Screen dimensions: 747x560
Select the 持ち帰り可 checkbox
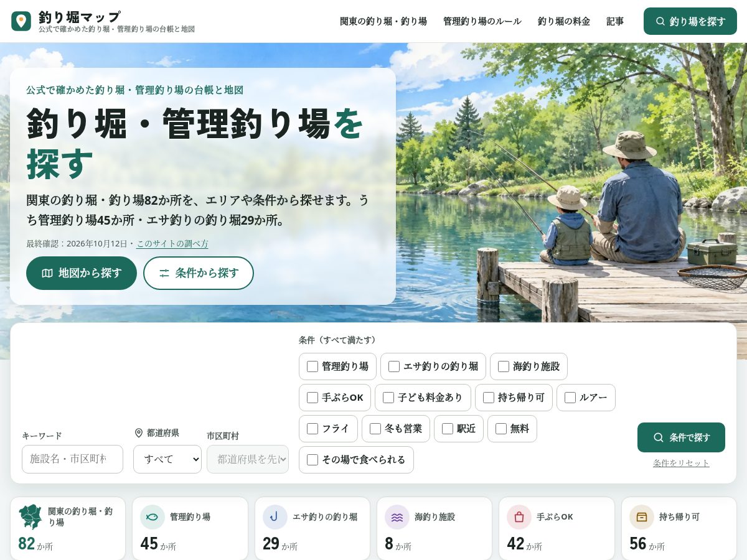click(x=489, y=398)
